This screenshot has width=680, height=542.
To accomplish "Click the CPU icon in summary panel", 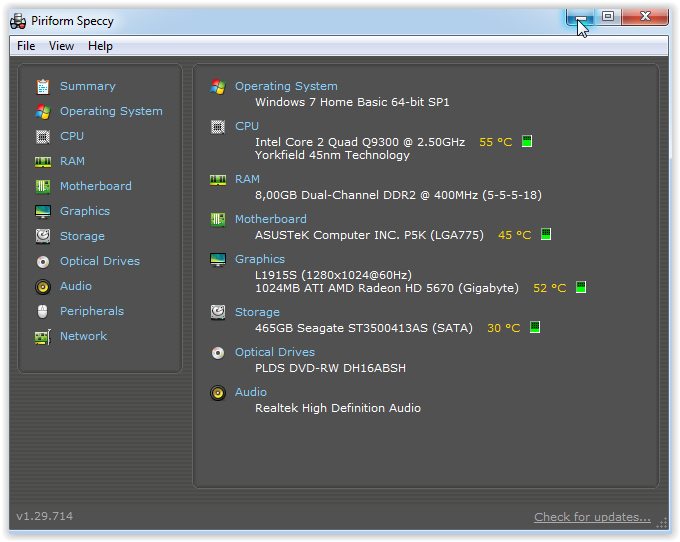I will [x=218, y=127].
